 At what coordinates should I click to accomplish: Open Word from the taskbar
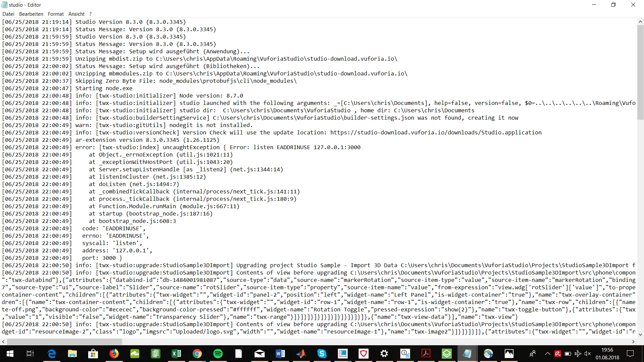pyautogui.click(x=280, y=354)
